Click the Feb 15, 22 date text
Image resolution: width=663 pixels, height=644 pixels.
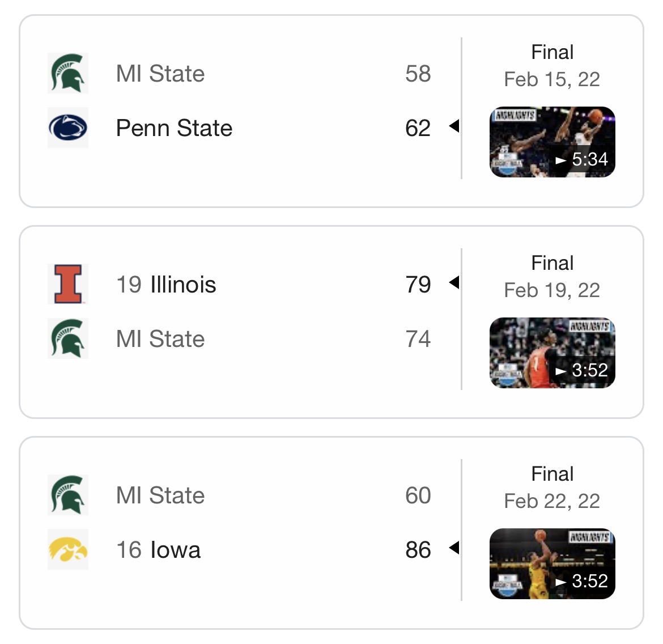click(552, 79)
